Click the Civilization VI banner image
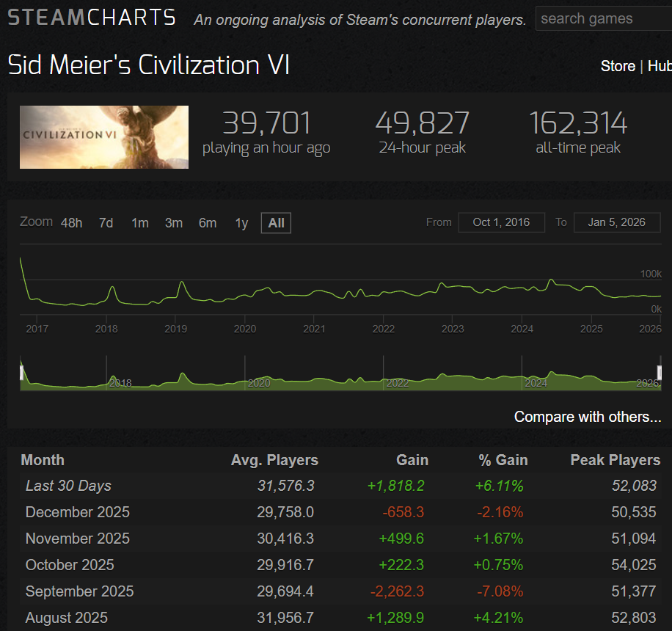672x631 pixels. (104, 137)
